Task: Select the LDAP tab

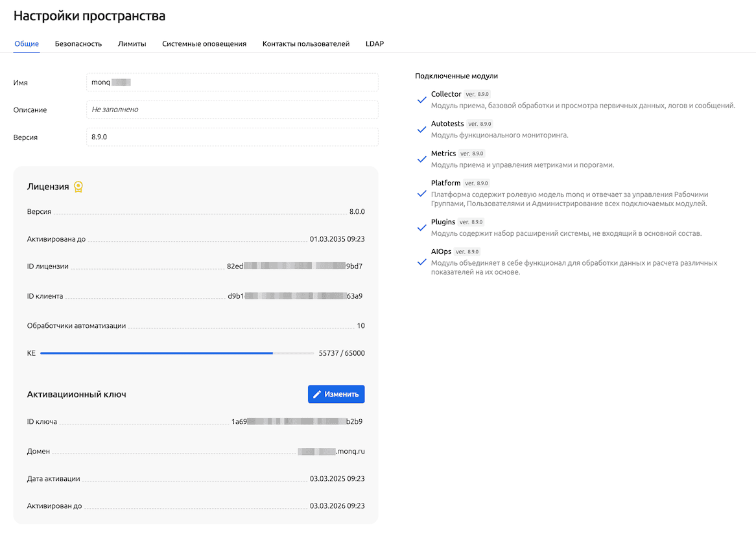Action: [x=374, y=44]
